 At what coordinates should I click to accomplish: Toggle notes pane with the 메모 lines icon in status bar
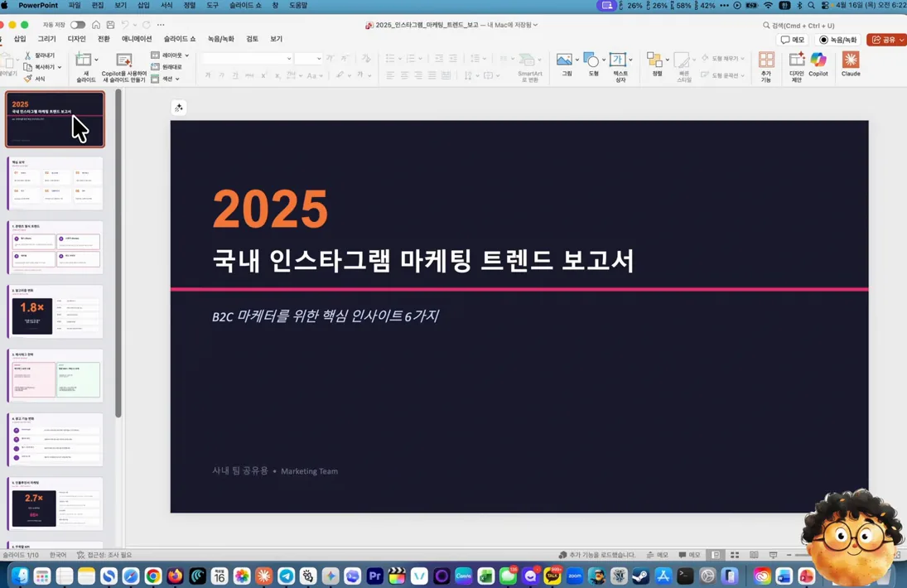tap(657, 555)
